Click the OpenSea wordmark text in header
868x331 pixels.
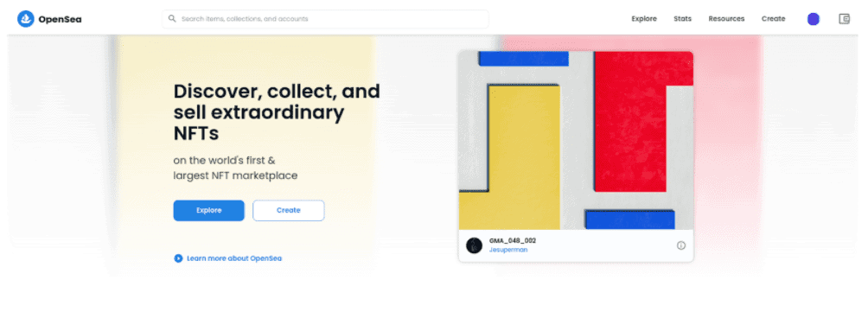(x=60, y=19)
